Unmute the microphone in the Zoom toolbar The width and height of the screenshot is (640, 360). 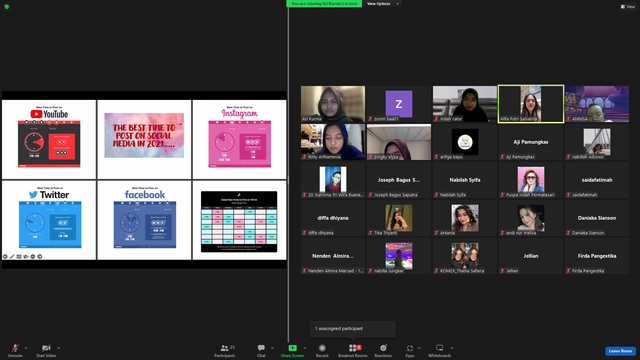(x=15, y=350)
